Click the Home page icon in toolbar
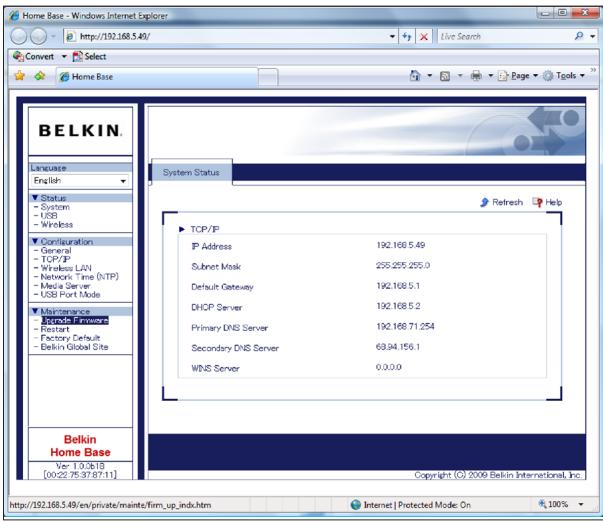The image size is (603, 521). coord(415,75)
